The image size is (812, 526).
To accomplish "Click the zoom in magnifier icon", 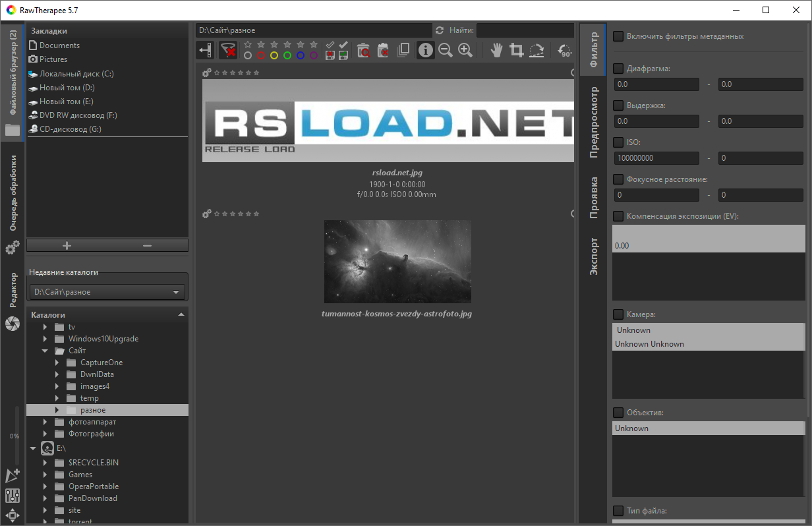I will click(465, 49).
